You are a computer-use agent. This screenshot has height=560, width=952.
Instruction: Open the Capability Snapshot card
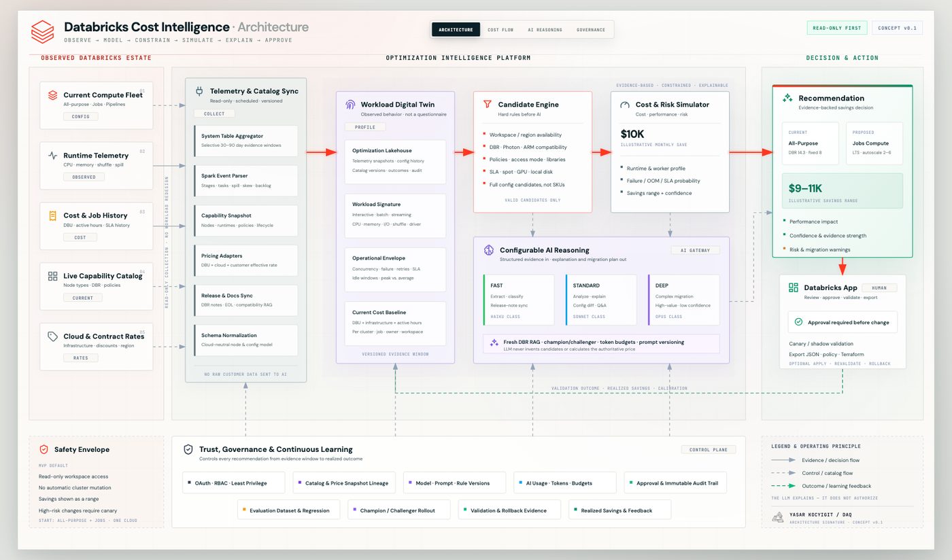(x=245, y=220)
